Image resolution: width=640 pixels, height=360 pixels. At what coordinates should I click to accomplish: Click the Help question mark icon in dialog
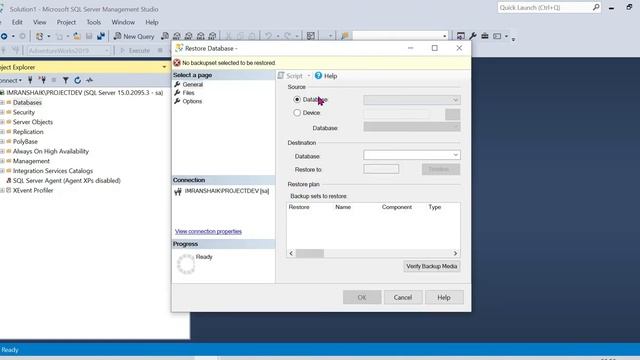318,76
